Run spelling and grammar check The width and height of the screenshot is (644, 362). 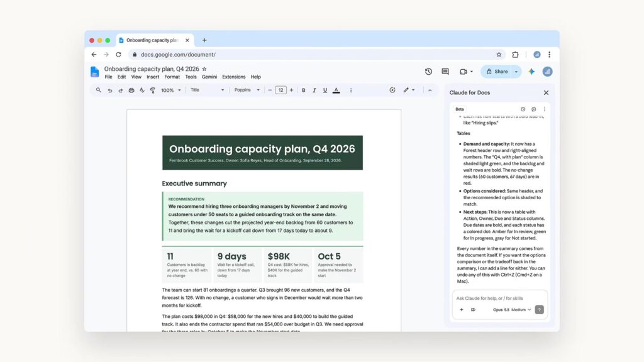click(x=142, y=90)
